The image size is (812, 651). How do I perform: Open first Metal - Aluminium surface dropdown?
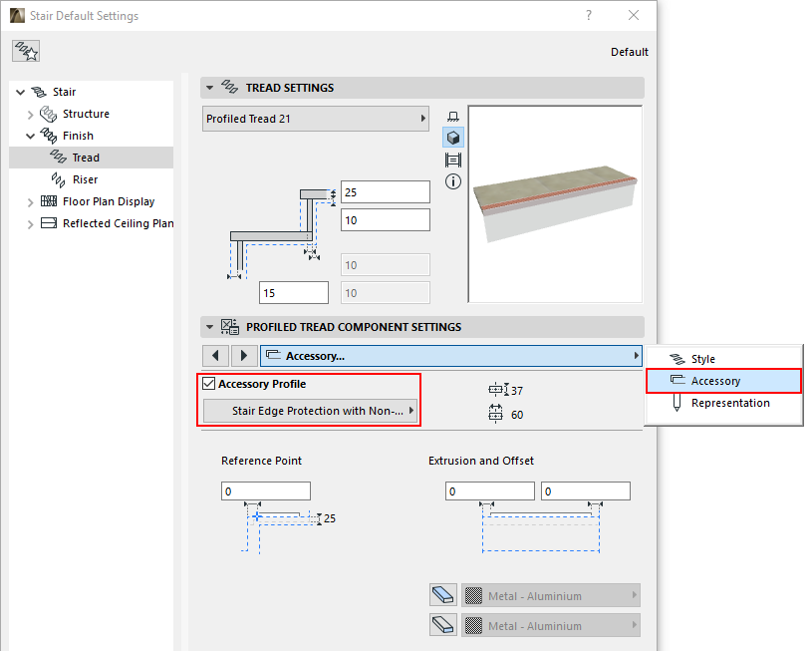[551, 595]
